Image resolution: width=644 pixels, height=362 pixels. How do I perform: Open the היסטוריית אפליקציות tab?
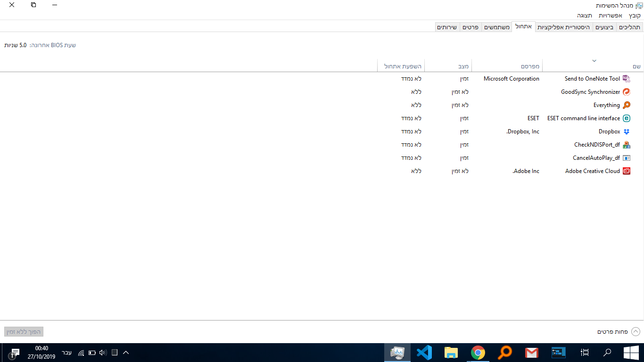pyautogui.click(x=564, y=27)
